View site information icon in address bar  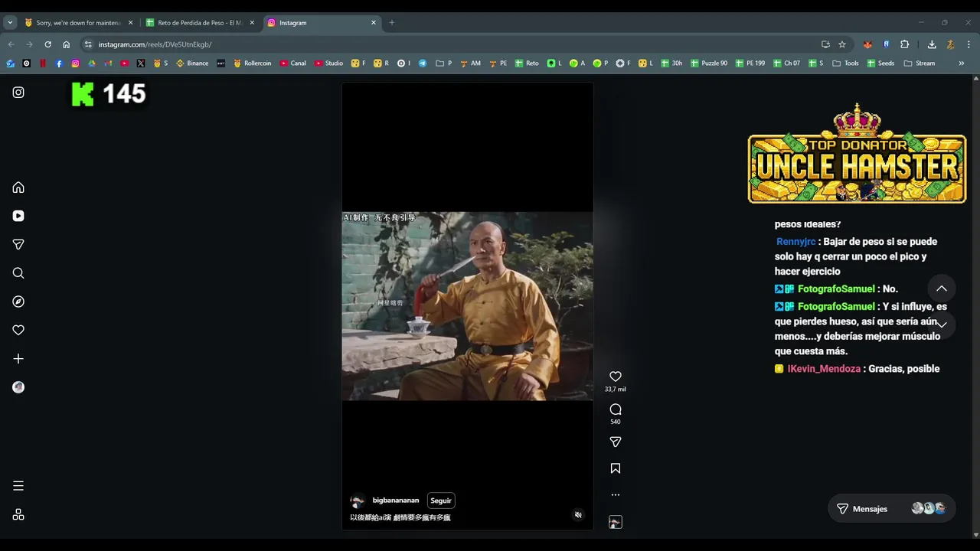(88, 44)
